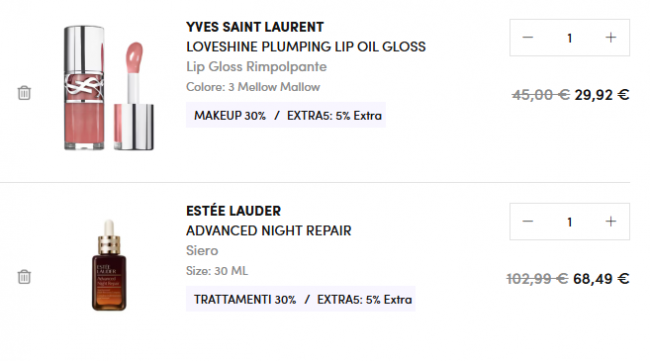Click the Size: 30 ML label
Image resolution: width=650 pixels, height=361 pixels.
[x=217, y=271]
